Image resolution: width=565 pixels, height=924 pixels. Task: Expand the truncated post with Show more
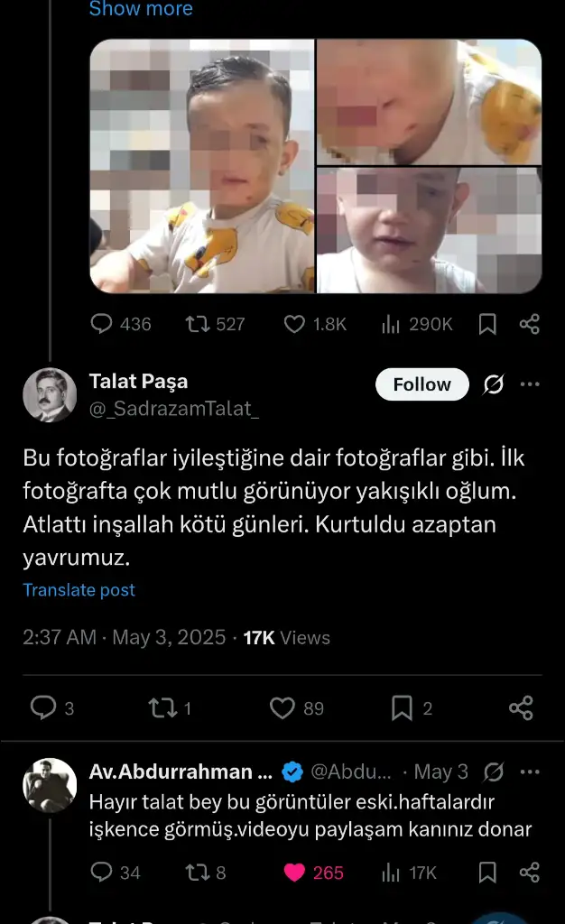141,10
